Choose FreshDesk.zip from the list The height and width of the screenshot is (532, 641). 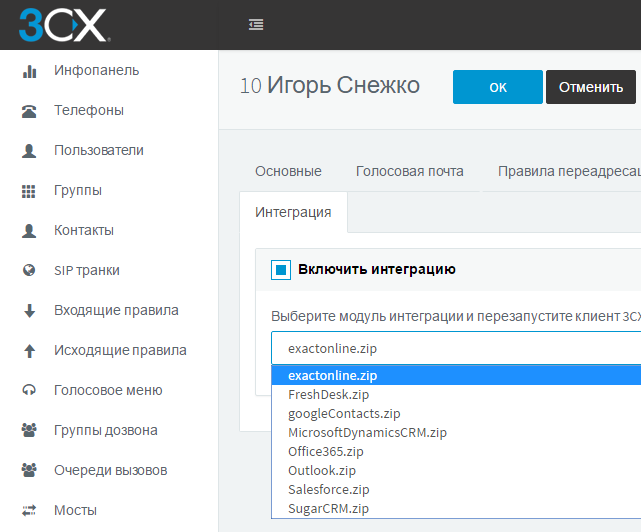click(x=456, y=395)
